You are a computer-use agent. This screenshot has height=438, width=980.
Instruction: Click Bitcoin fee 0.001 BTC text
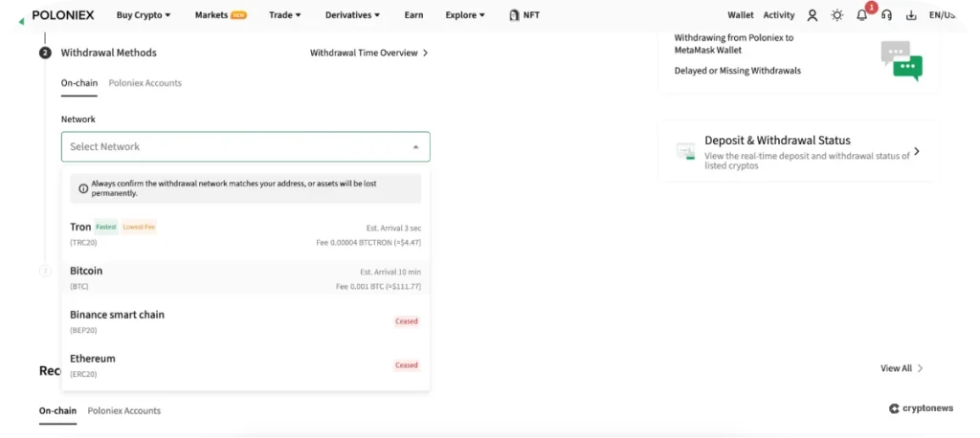point(378,287)
